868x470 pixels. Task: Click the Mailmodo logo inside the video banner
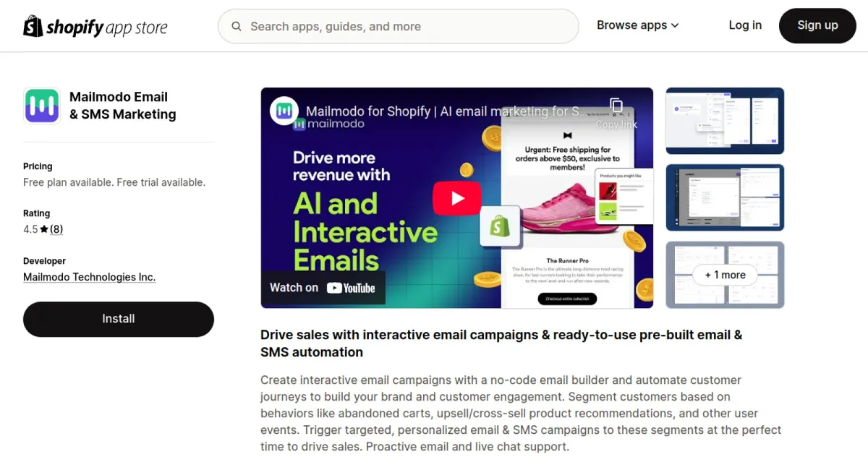285,111
